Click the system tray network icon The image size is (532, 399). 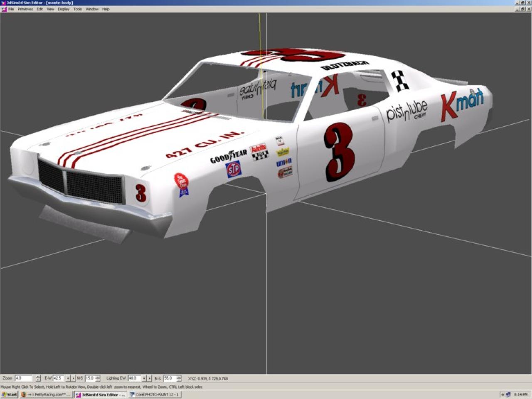pos(508,394)
